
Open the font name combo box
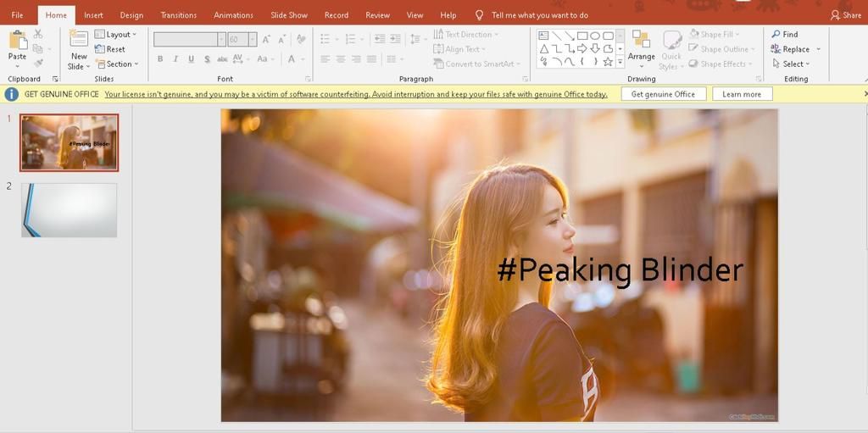[x=189, y=39]
